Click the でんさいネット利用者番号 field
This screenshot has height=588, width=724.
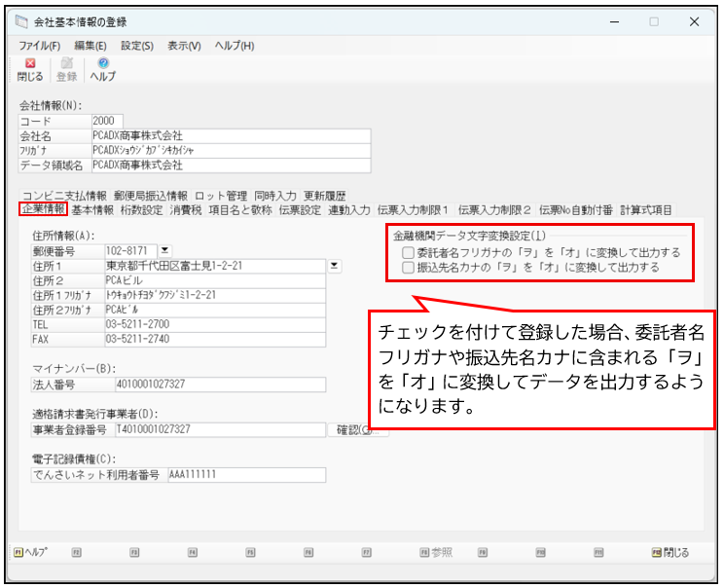[246, 475]
